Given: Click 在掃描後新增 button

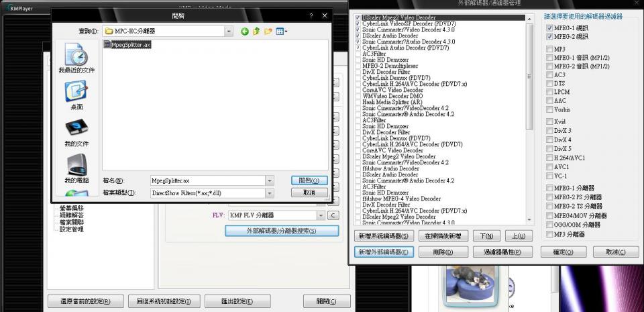Looking at the screenshot, I should click(443, 236).
